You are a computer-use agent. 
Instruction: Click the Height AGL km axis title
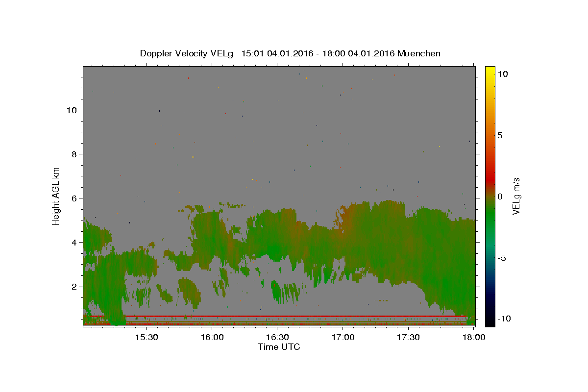(56, 196)
